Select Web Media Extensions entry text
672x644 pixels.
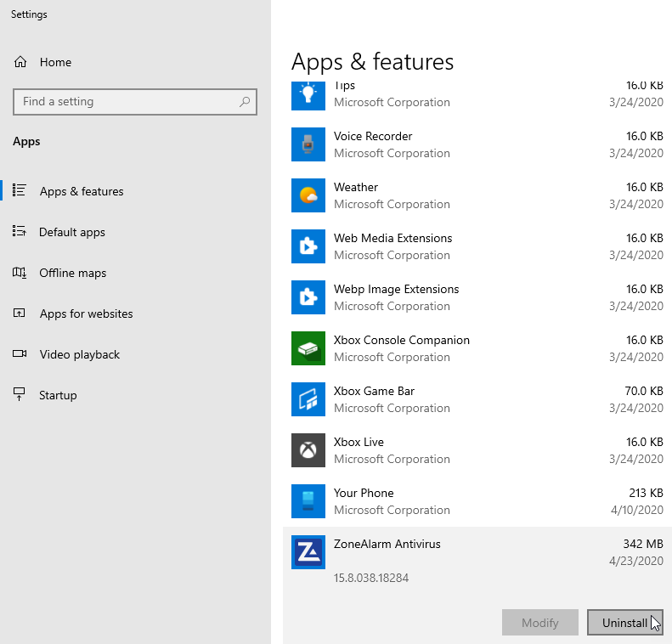[x=393, y=238]
